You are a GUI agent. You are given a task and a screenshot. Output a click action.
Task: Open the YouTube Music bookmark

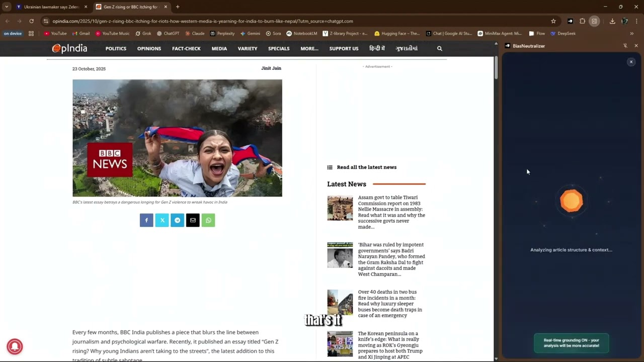point(112,34)
